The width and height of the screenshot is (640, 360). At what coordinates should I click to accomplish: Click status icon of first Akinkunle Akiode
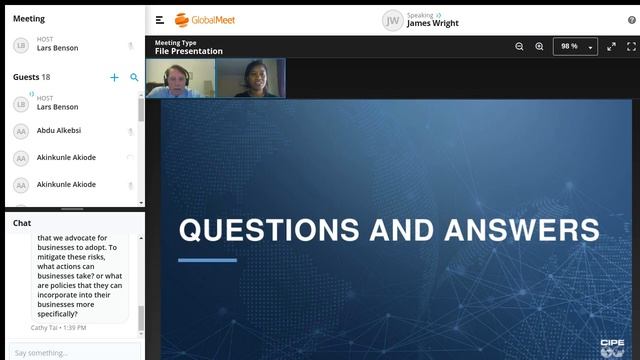(130, 158)
